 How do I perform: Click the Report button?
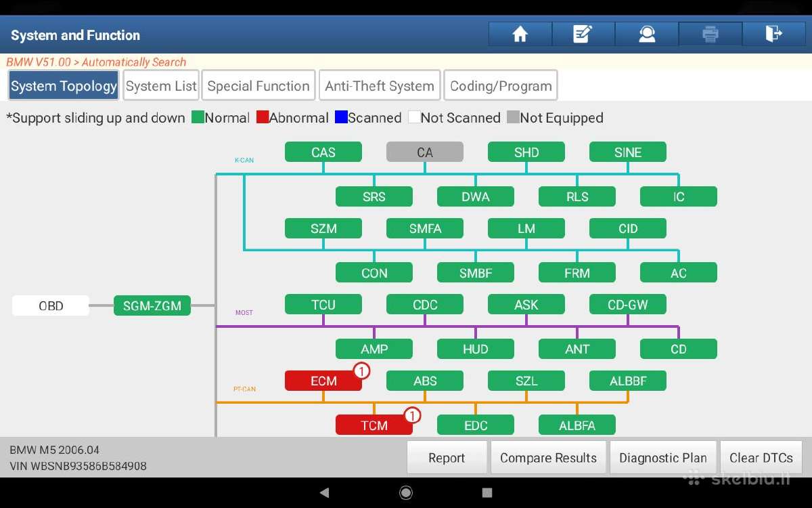click(447, 458)
